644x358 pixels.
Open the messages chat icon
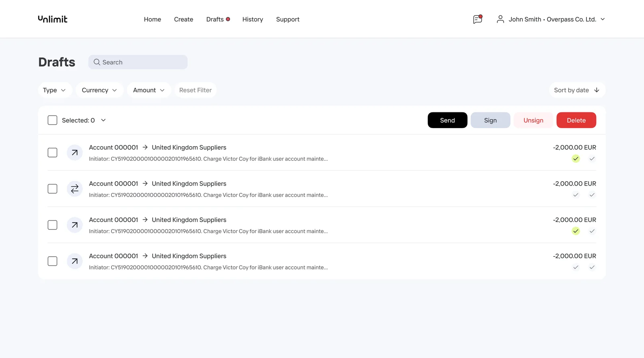point(478,19)
